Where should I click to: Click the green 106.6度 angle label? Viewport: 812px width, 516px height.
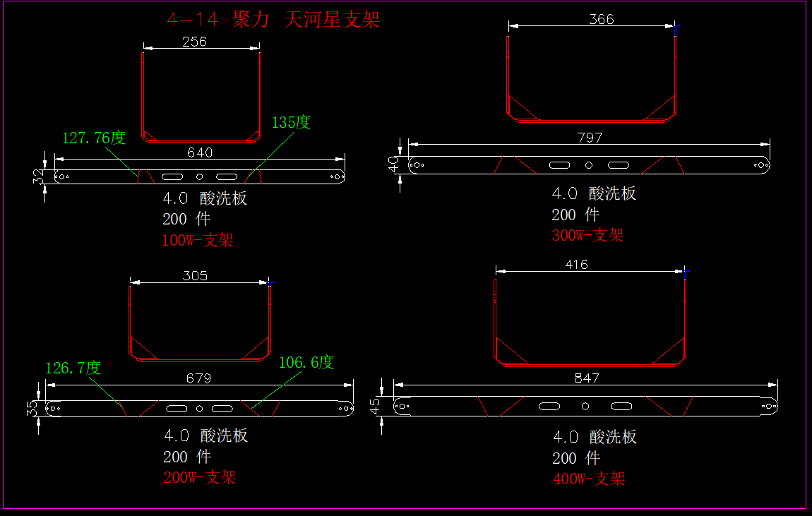click(306, 363)
